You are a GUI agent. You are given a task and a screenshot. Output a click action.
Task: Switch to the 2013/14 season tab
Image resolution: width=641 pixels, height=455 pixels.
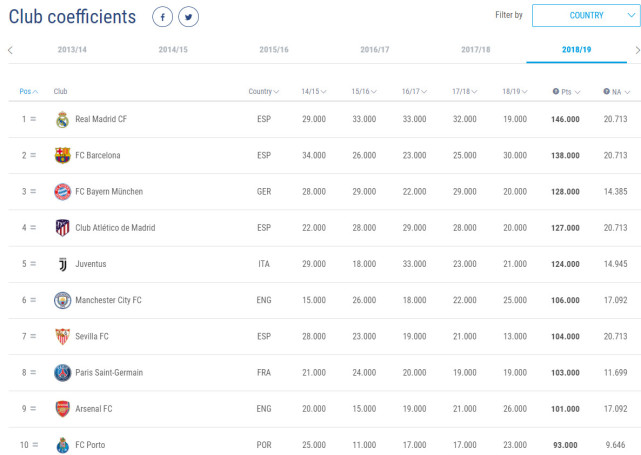point(72,49)
